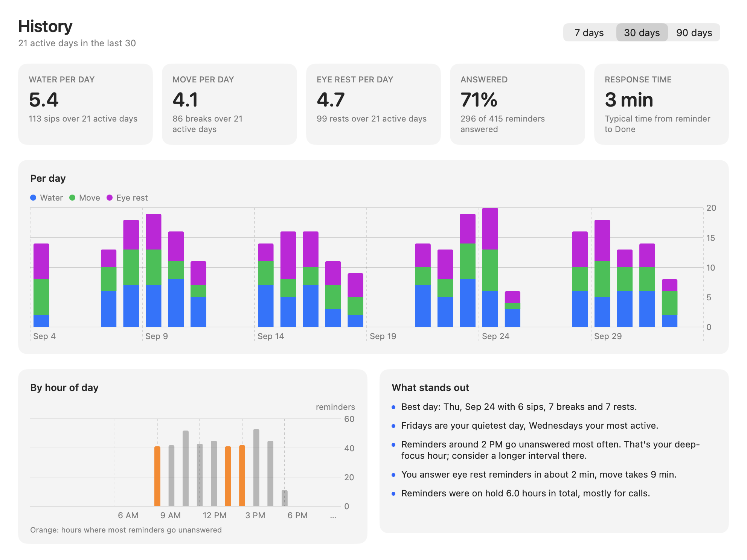Image resolution: width=747 pixels, height=560 pixels.
Task: Click the 'History' page title
Action: tap(45, 26)
